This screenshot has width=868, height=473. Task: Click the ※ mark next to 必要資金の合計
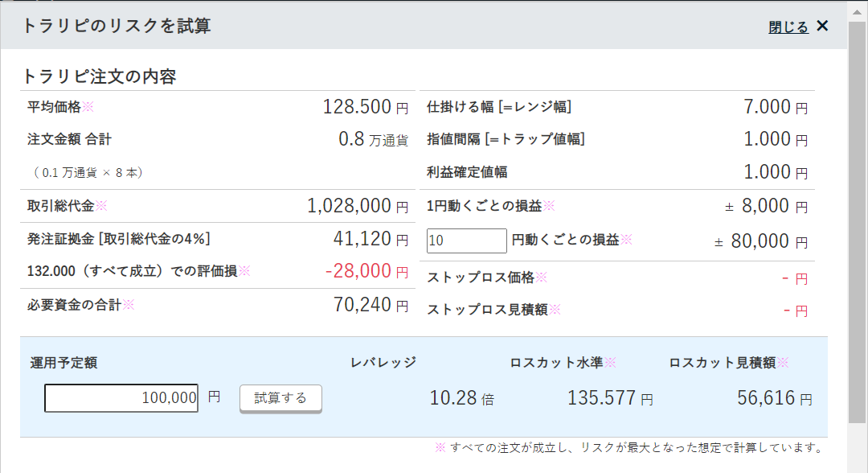129,305
